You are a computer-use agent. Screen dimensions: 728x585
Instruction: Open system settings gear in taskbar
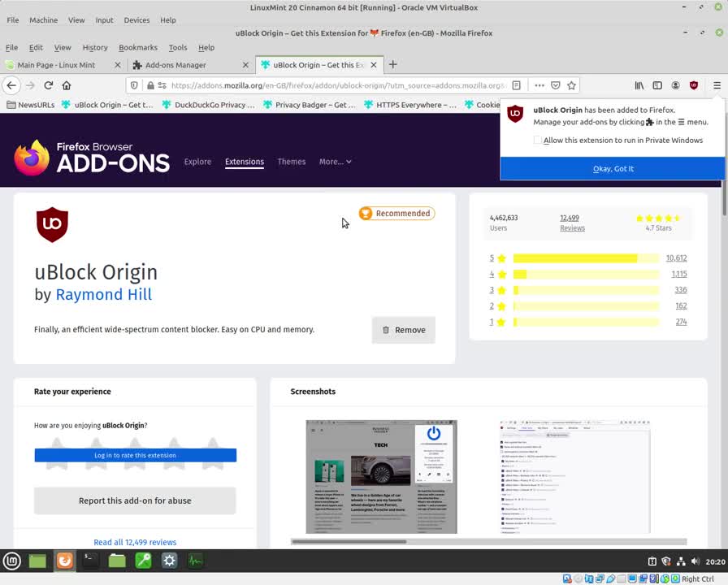(x=170, y=561)
